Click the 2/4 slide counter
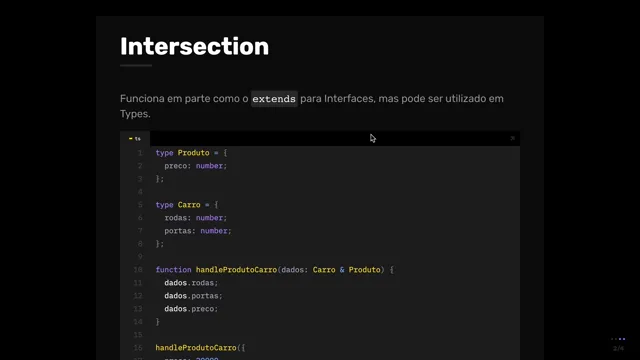640x360 pixels. [x=618, y=349]
